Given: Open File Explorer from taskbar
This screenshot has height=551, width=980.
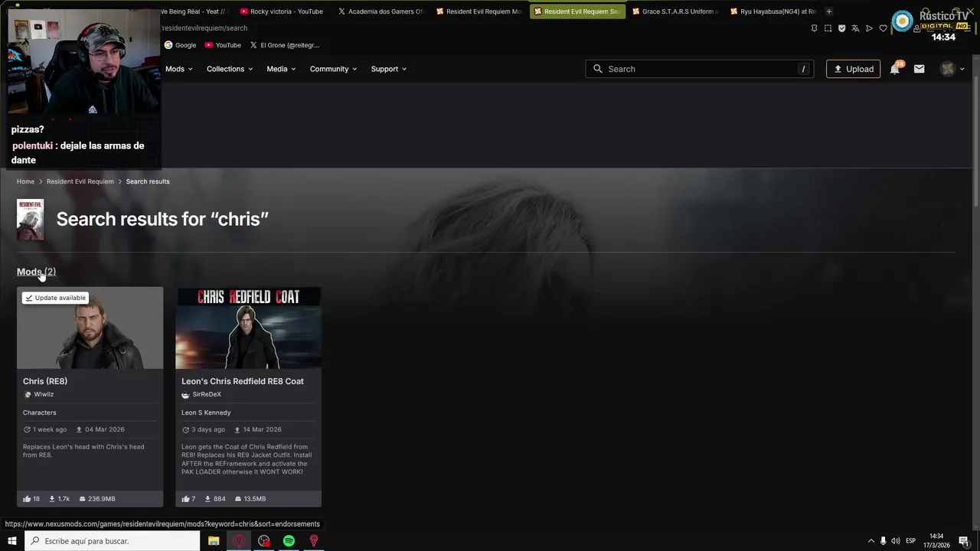Looking at the screenshot, I should coord(214,541).
